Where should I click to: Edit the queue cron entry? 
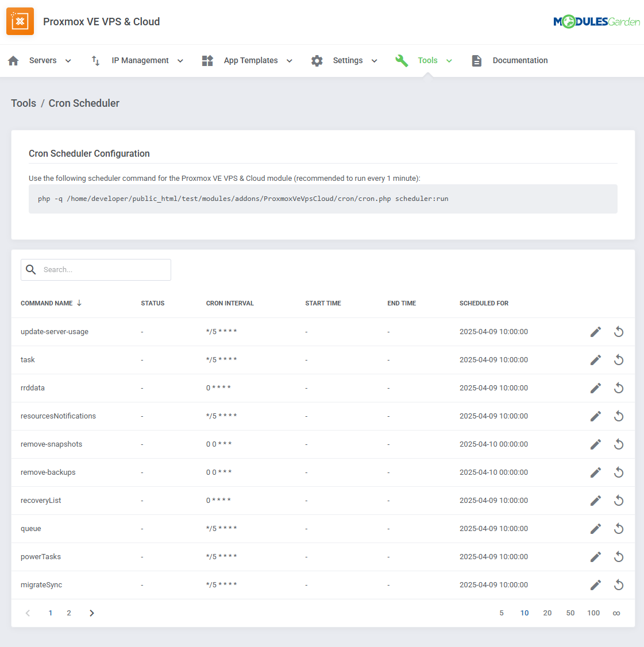(x=595, y=529)
